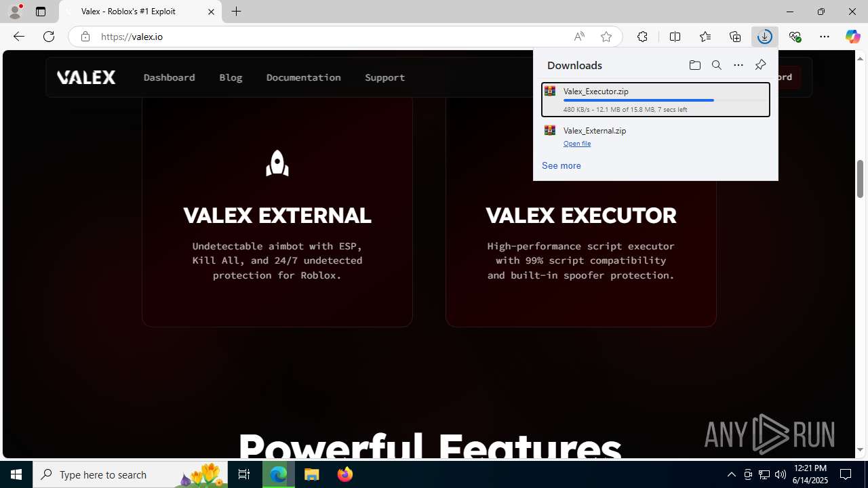Open Browser essentials icon
The image size is (868, 488).
(x=795, y=37)
